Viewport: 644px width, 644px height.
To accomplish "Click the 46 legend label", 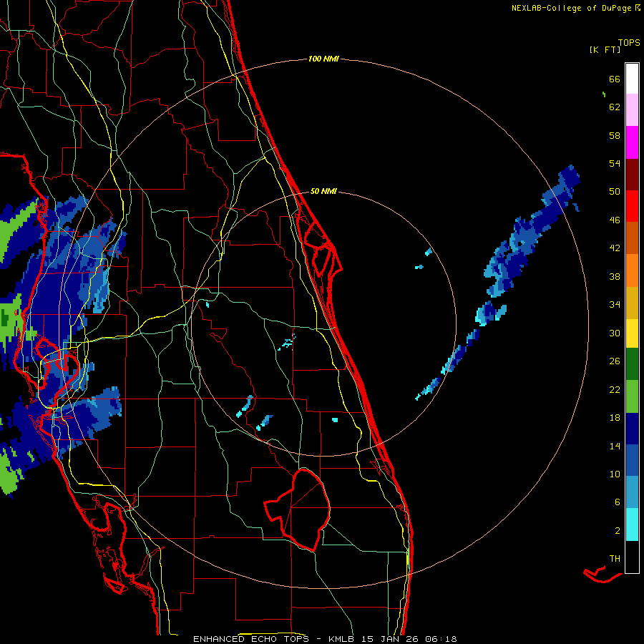I will tap(615, 220).
